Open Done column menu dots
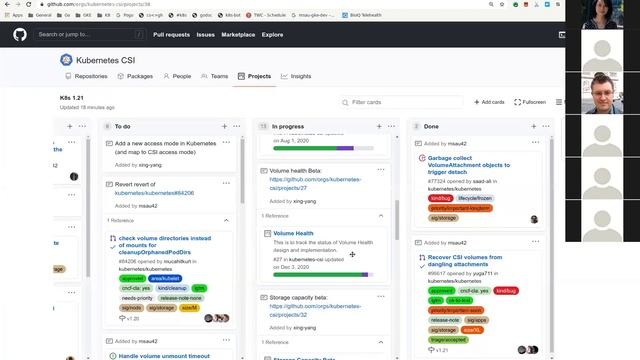The image size is (640, 360). (x=546, y=127)
